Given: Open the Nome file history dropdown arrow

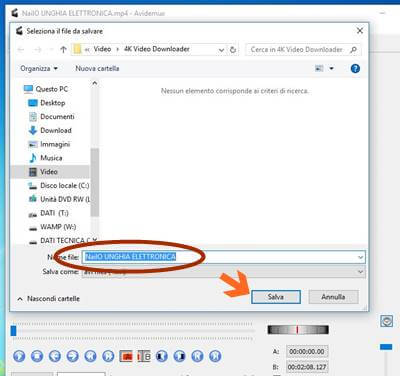Looking at the screenshot, I should tap(361, 257).
